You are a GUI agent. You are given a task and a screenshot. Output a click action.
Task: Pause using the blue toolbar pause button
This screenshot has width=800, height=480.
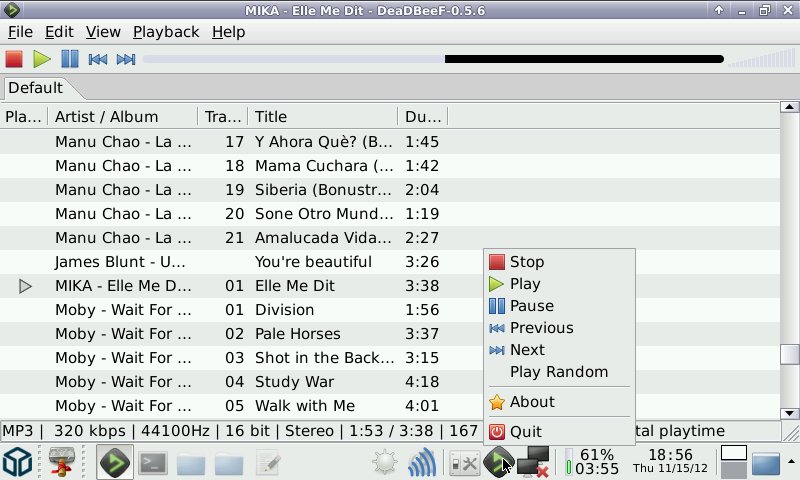point(70,59)
